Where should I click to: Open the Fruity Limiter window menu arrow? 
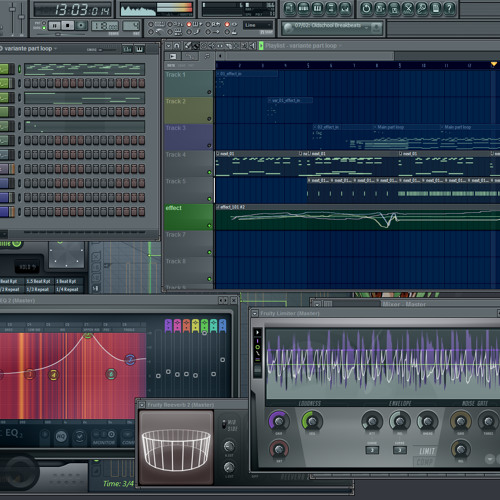(x=255, y=313)
